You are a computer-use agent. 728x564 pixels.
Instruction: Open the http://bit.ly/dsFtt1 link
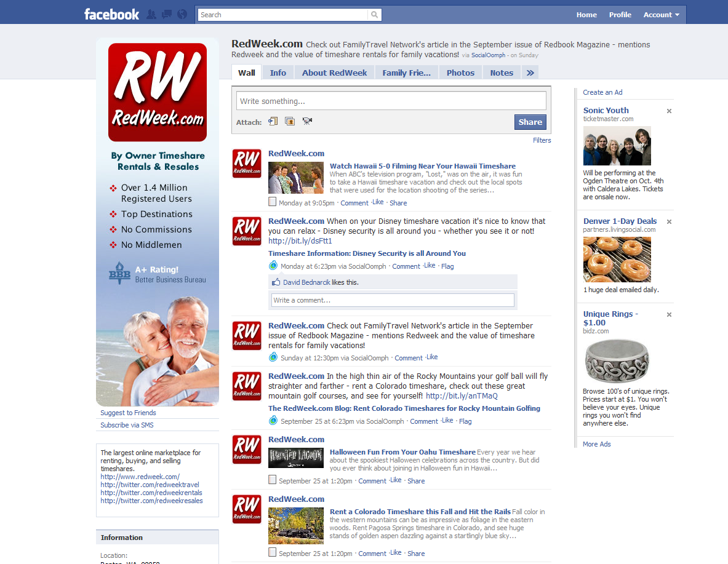[x=300, y=241]
